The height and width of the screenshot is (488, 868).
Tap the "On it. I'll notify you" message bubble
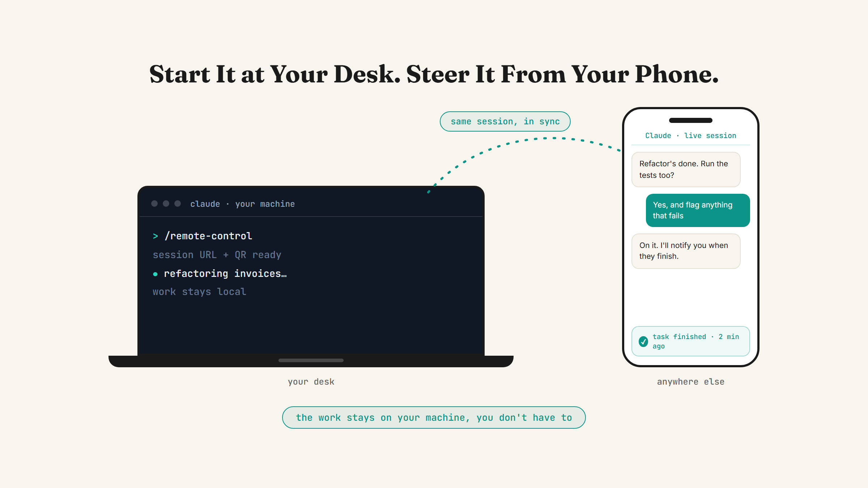(686, 251)
